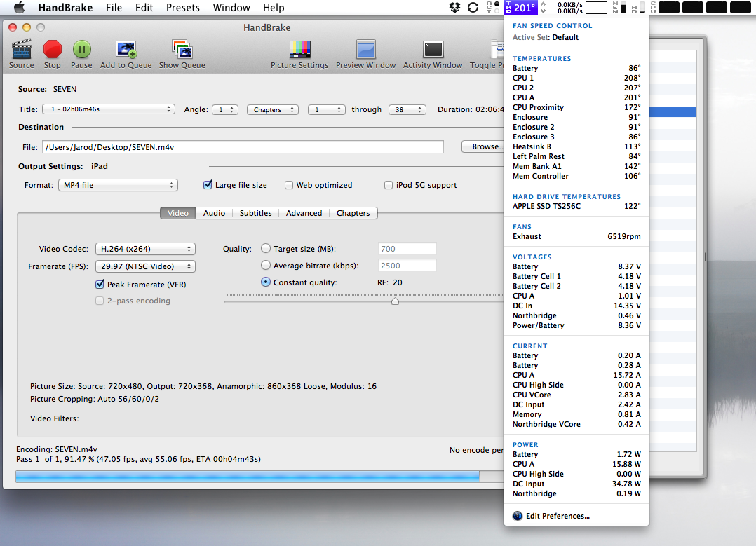Click the DC In voltage row
Viewport: 756px width, 546px height.
(576, 306)
